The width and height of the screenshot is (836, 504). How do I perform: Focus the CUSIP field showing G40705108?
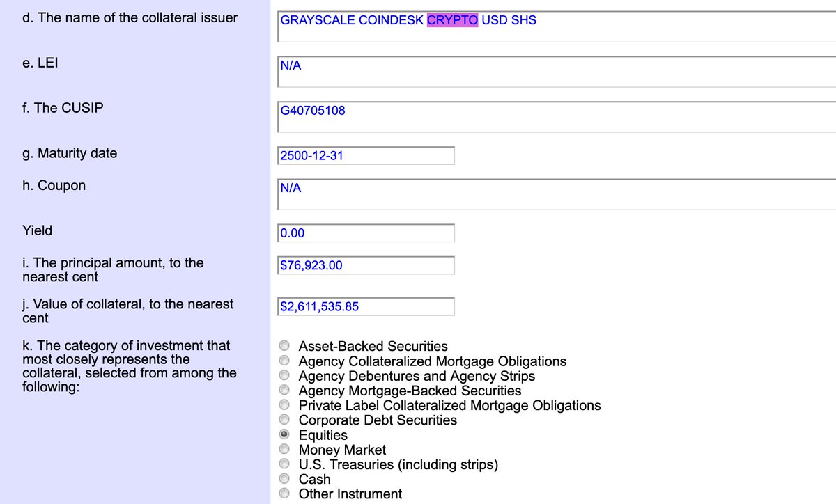pos(557,116)
